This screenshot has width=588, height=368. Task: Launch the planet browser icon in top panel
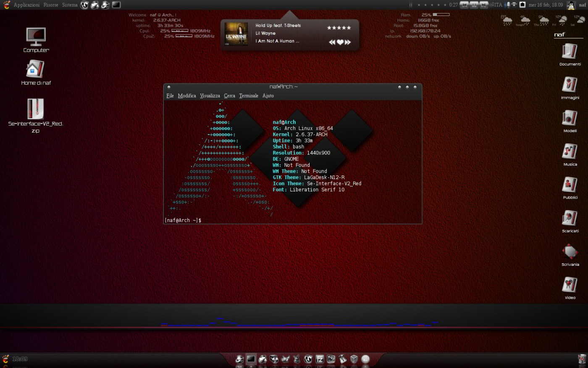[105, 5]
